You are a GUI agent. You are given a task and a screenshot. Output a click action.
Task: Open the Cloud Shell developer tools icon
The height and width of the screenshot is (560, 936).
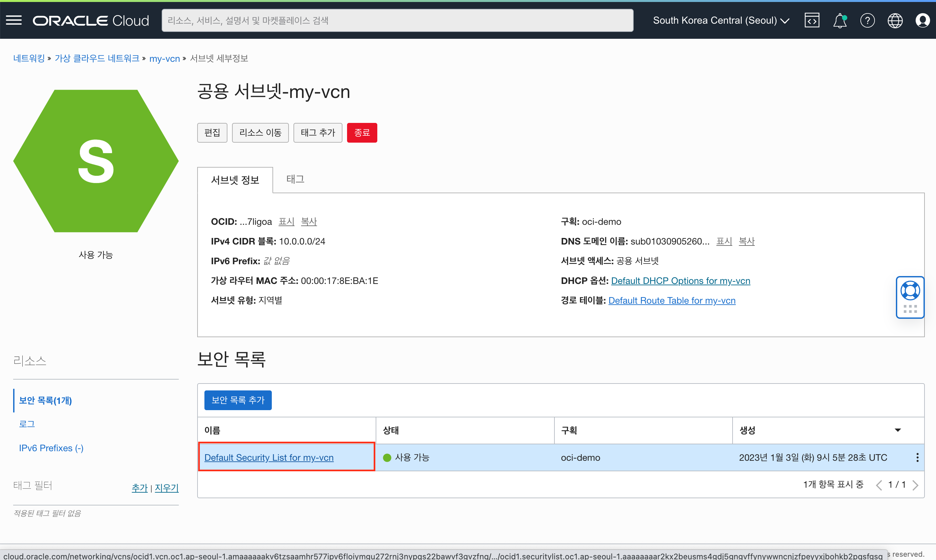(812, 20)
